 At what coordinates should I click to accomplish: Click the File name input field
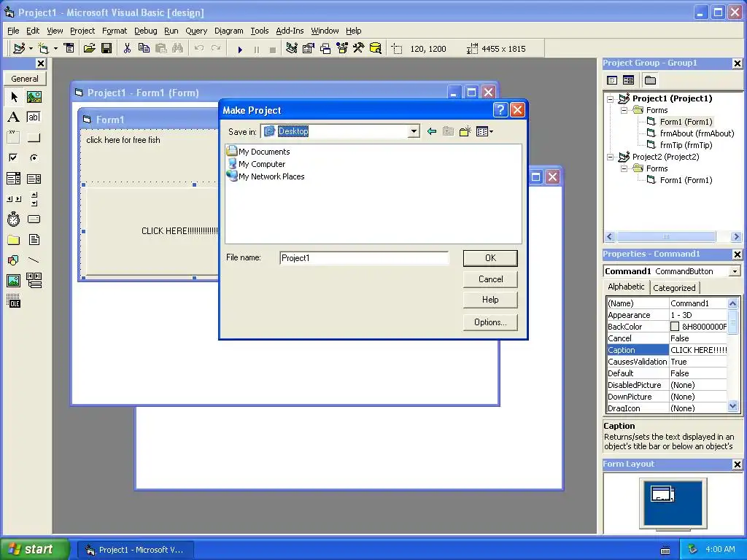point(364,258)
